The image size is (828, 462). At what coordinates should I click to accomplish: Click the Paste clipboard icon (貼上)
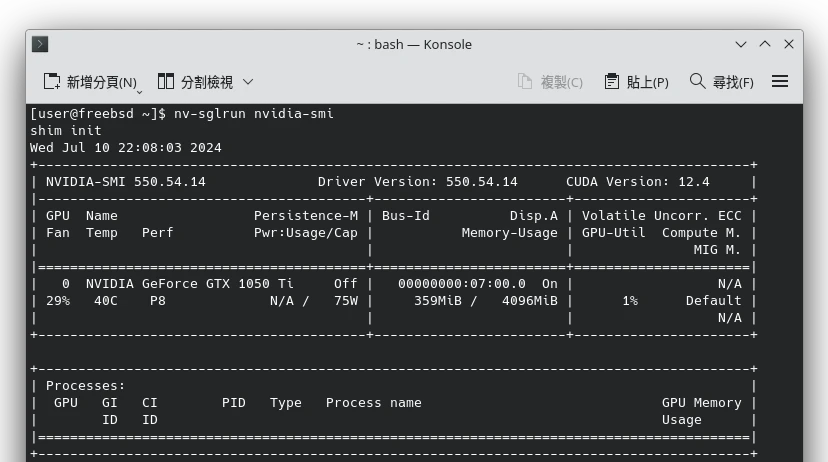point(612,81)
